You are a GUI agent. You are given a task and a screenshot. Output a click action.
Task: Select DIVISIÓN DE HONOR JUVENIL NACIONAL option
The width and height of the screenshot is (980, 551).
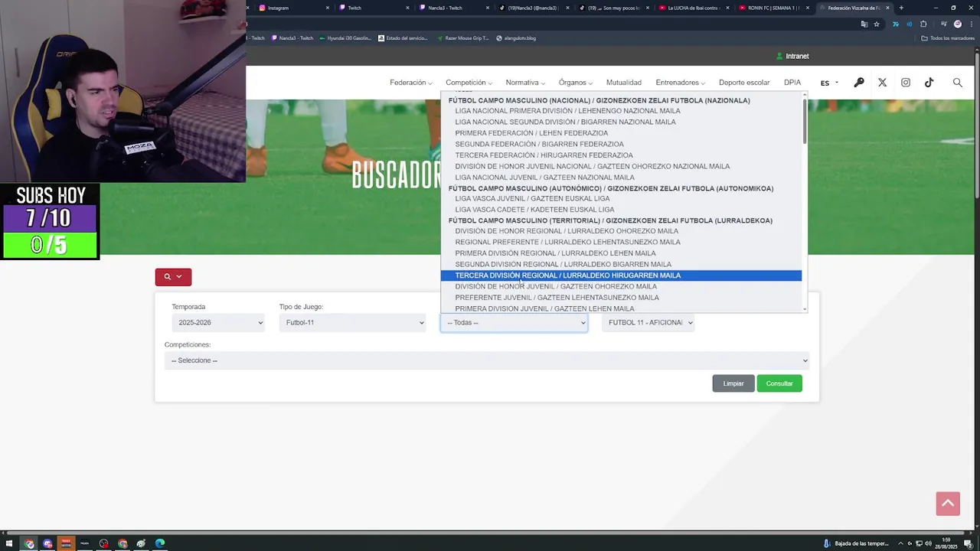(x=621, y=166)
